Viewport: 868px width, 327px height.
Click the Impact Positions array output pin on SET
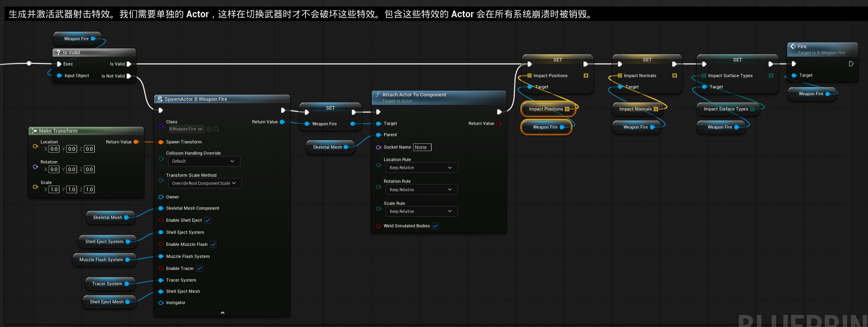586,76
